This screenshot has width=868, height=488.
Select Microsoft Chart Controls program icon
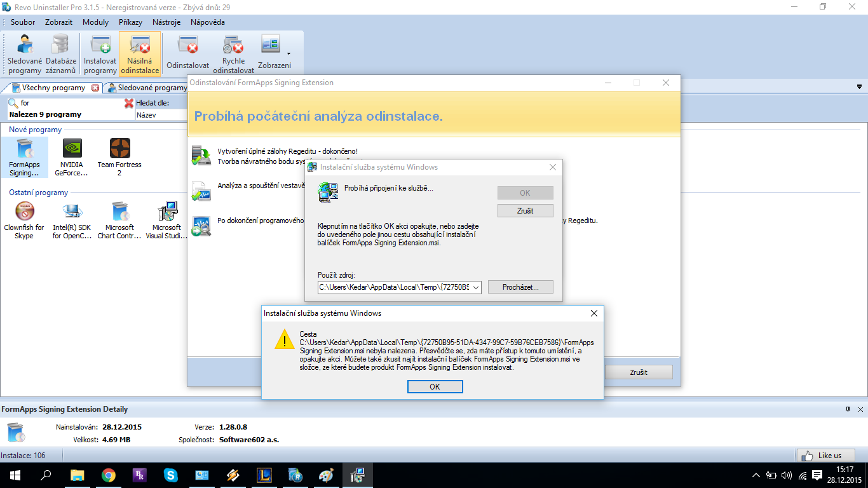click(119, 220)
